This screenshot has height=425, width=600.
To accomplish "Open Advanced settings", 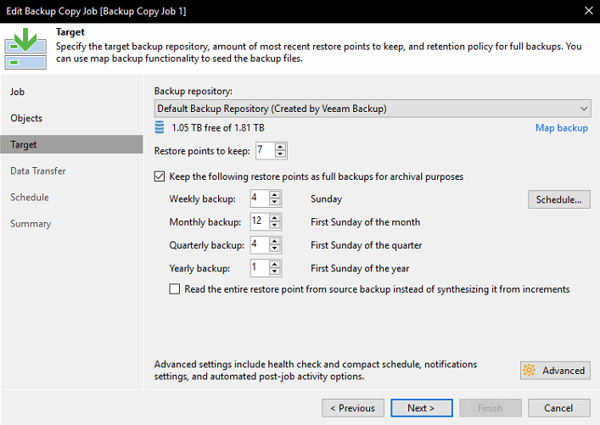I will coord(555,370).
